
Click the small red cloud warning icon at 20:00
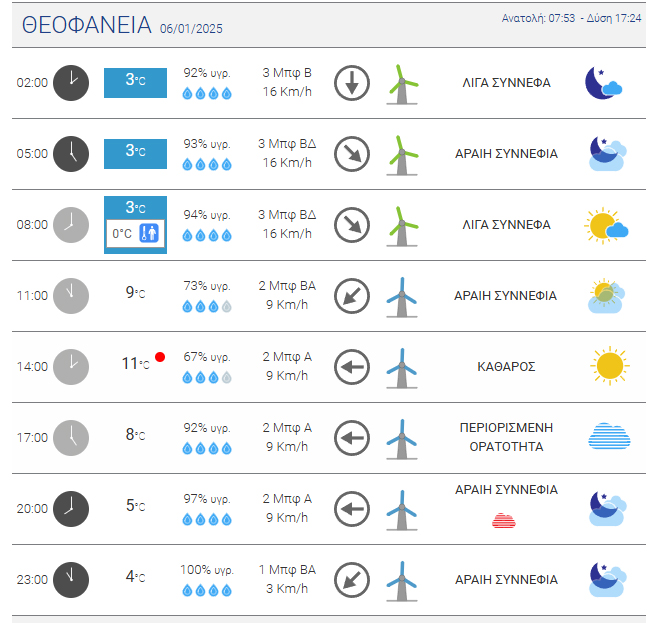(x=505, y=520)
